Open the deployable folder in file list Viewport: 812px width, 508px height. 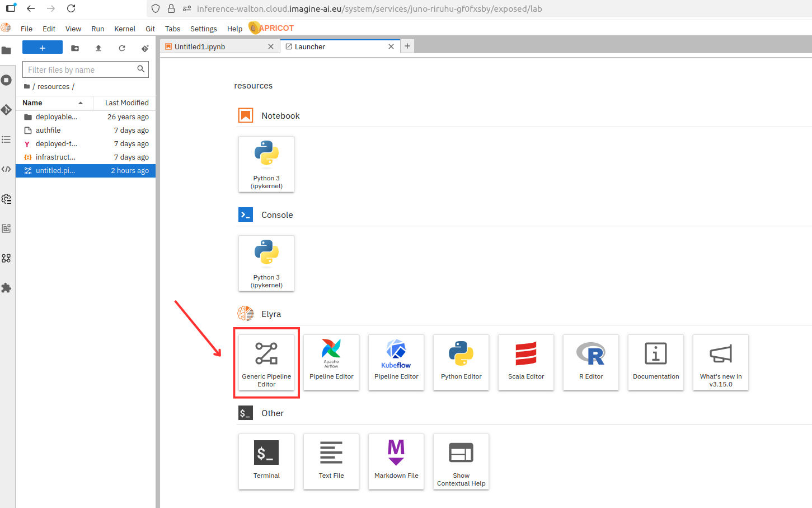[56, 117]
